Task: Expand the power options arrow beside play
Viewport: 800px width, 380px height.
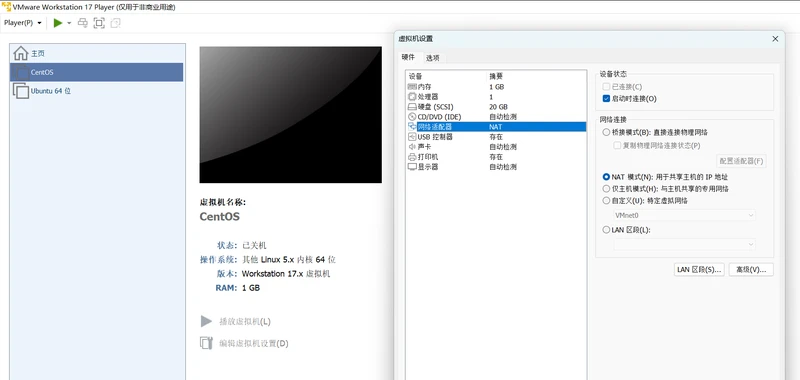Action: coord(69,23)
